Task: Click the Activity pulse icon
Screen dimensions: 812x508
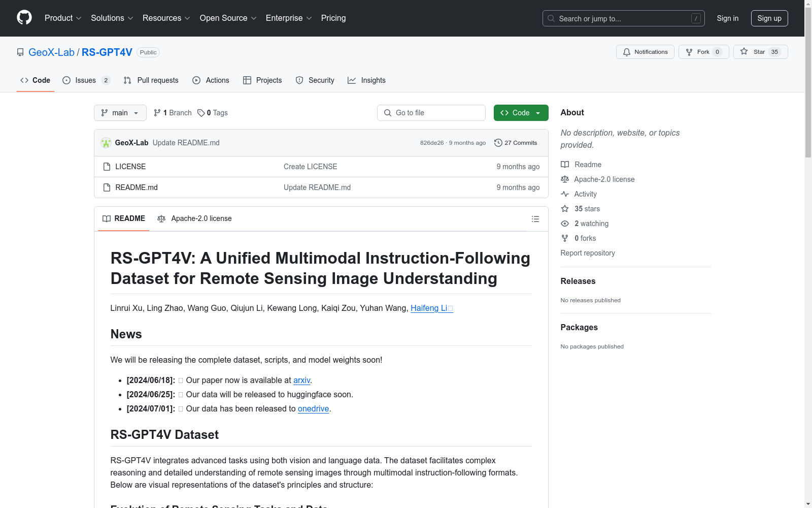Action: (x=565, y=194)
